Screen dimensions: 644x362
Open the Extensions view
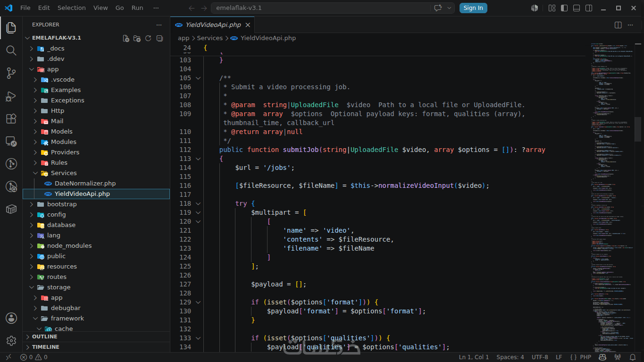coord(11,118)
